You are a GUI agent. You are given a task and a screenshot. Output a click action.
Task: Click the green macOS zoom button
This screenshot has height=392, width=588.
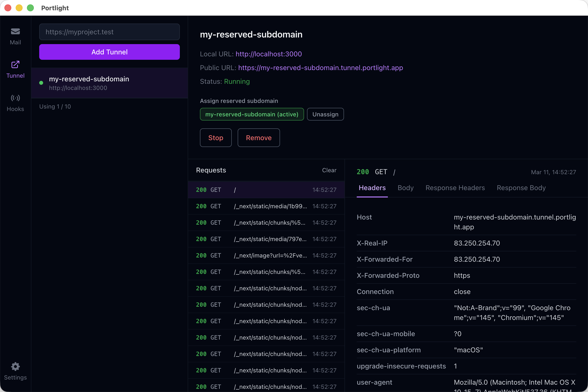[x=30, y=8]
